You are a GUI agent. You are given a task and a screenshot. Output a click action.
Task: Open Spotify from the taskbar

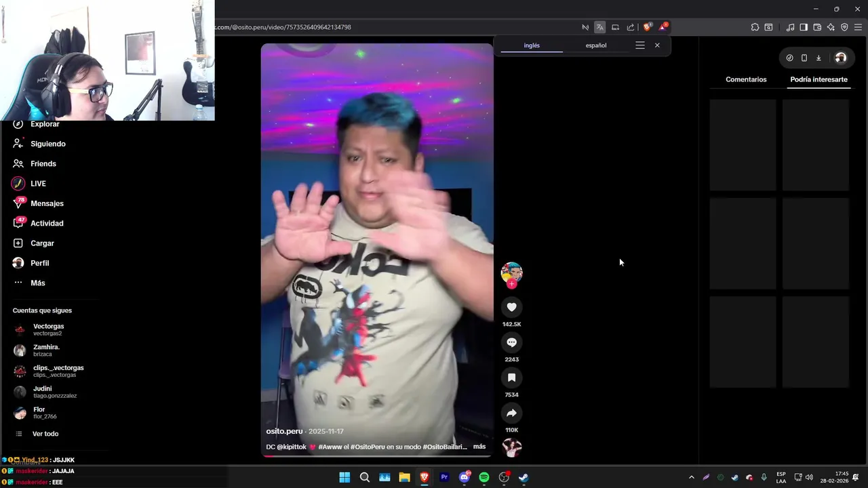pos(484,477)
